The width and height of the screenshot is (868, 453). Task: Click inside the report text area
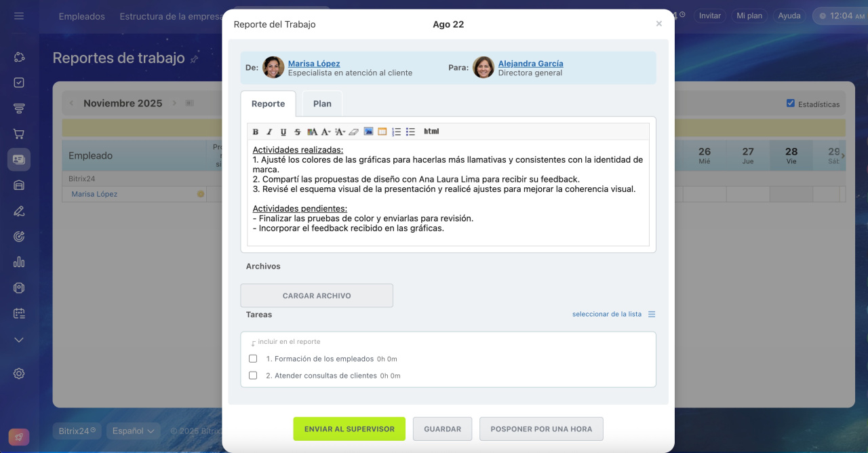pos(448,203)
